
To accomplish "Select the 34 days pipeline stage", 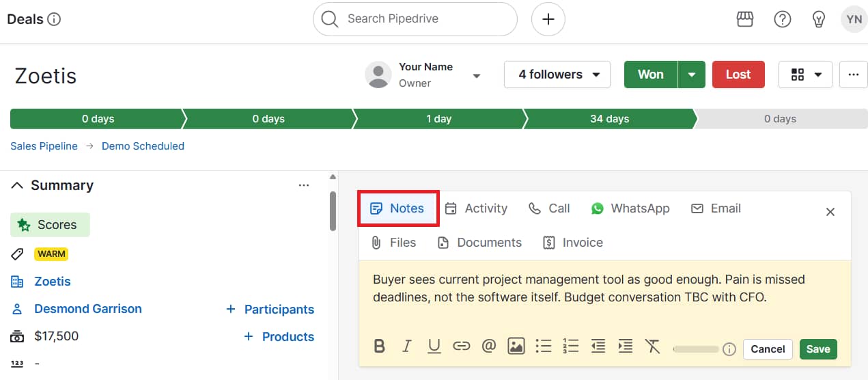I will tap(610, 119).
